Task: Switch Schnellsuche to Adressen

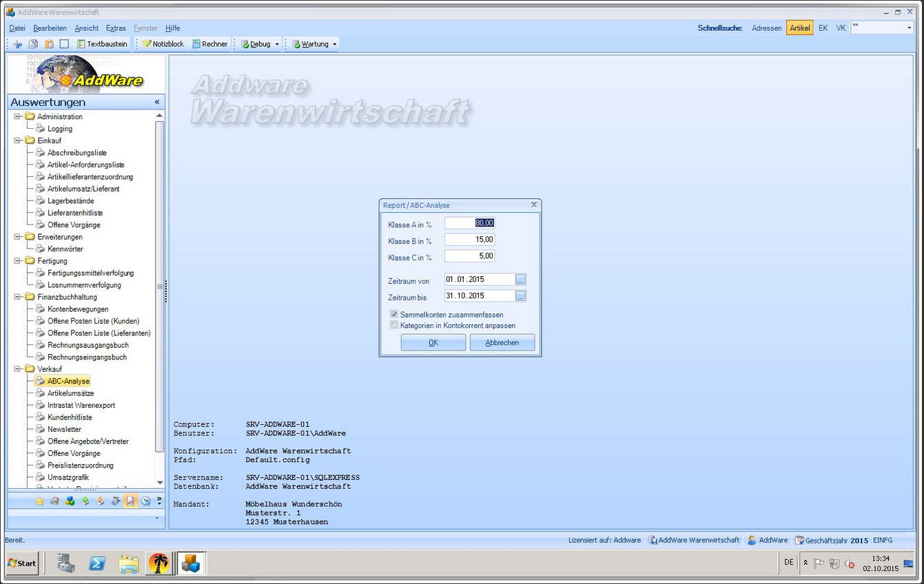Action: [767, 28]
